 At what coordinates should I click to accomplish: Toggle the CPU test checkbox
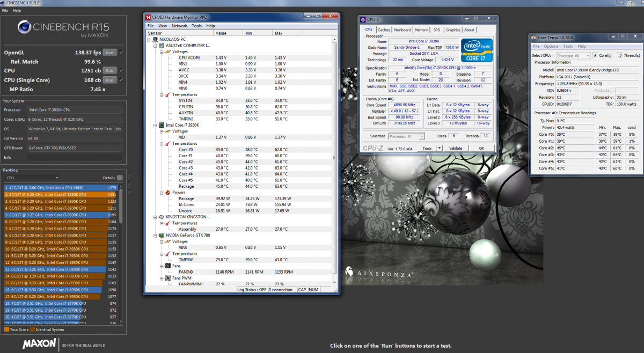(121, 70)
